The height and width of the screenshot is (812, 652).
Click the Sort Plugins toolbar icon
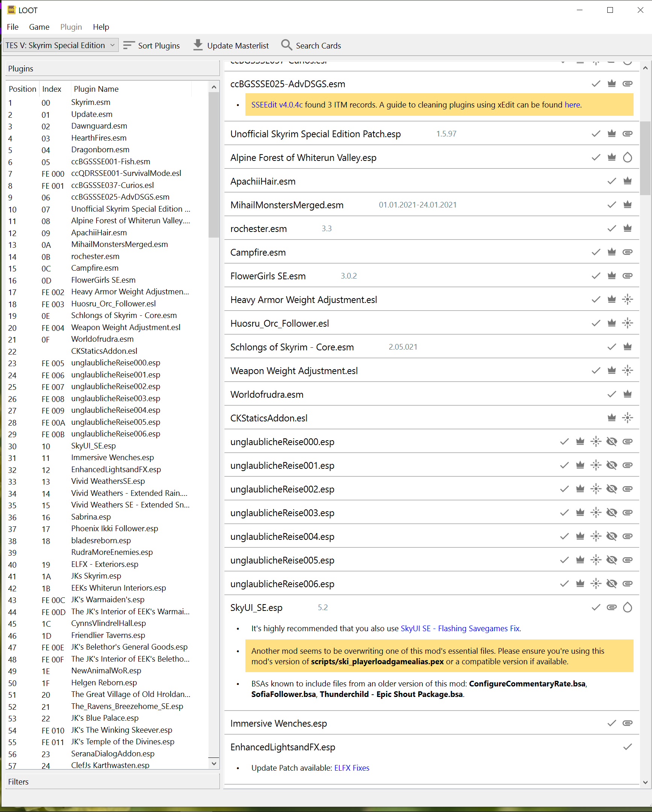(x=129, y=45)
